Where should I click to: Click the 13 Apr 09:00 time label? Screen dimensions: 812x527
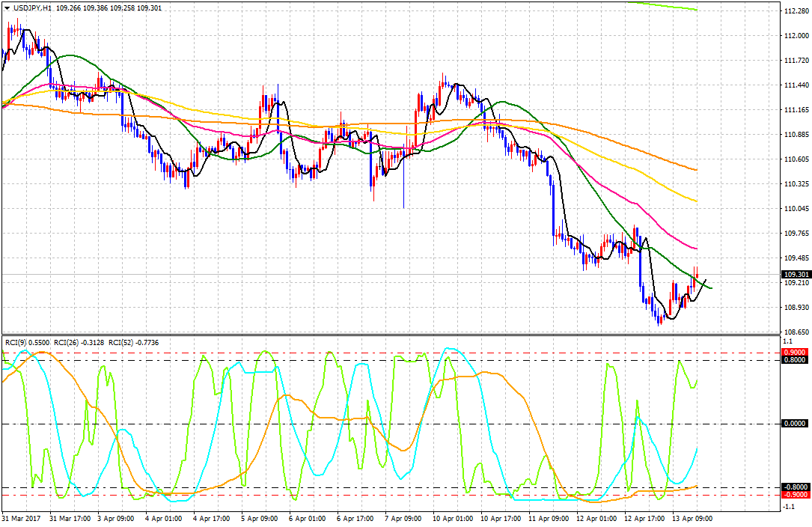point(695,517)
